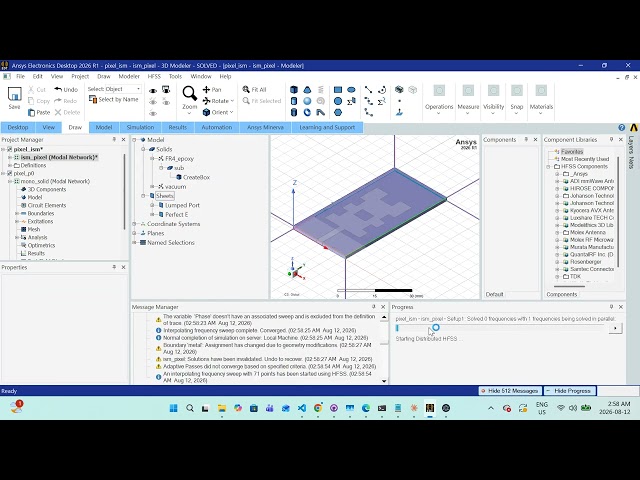640x480 pixels.
Task: Expand the Coordinate Systems tree node
Action: (134, 224)
